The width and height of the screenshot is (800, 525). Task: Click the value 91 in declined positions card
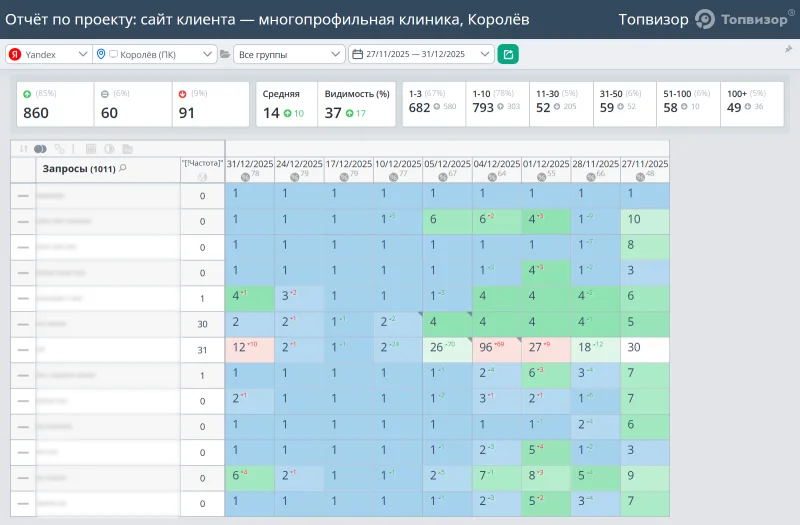186,113
